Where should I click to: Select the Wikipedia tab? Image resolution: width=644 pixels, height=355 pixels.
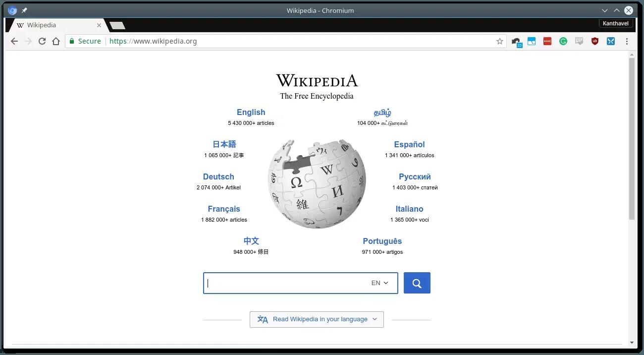(57, 25)
